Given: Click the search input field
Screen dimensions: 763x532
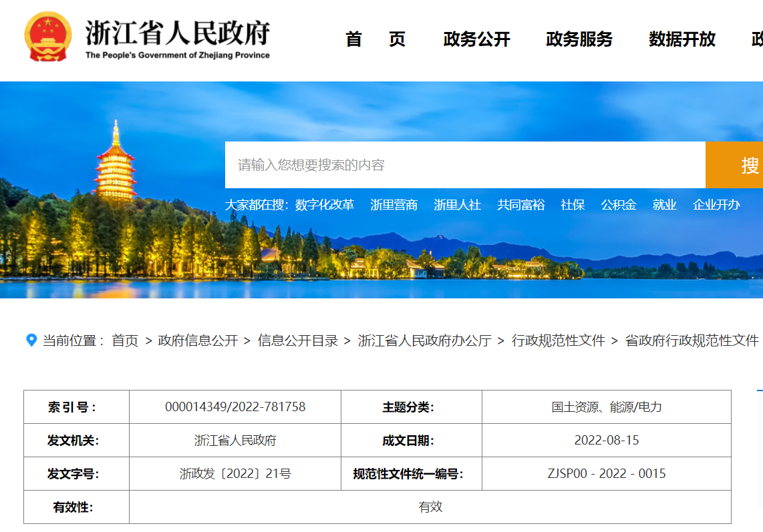Looking at the screenshot, I should 464,165.
